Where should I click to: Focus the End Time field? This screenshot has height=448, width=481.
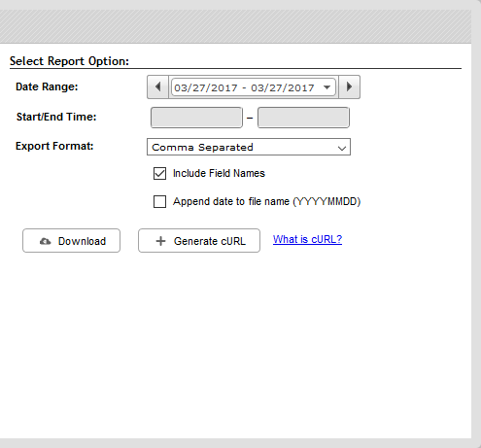tap(303, 118)
